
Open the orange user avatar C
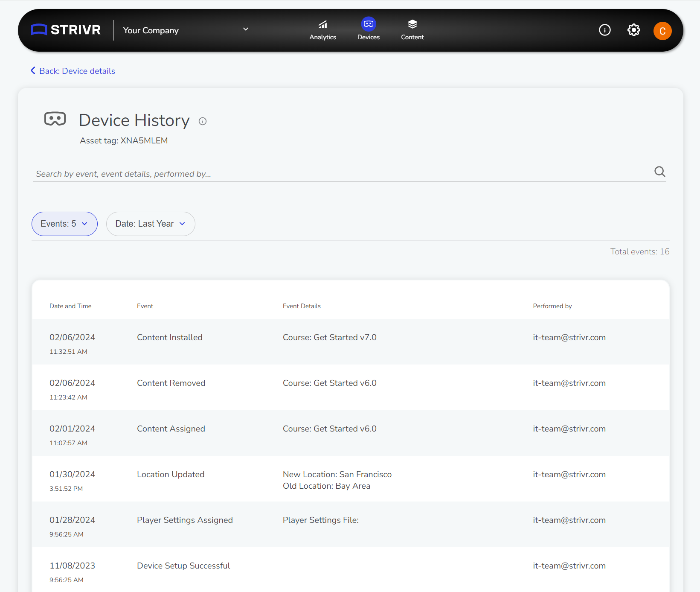pos(662,31)
